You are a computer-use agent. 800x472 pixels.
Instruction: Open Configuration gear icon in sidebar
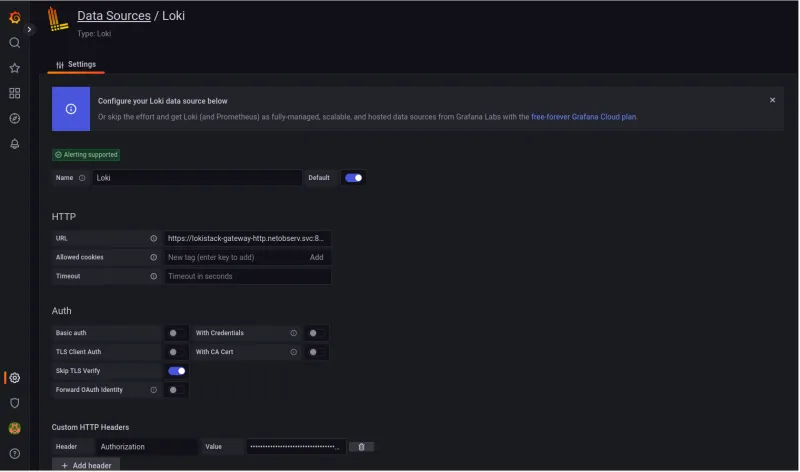15,378
